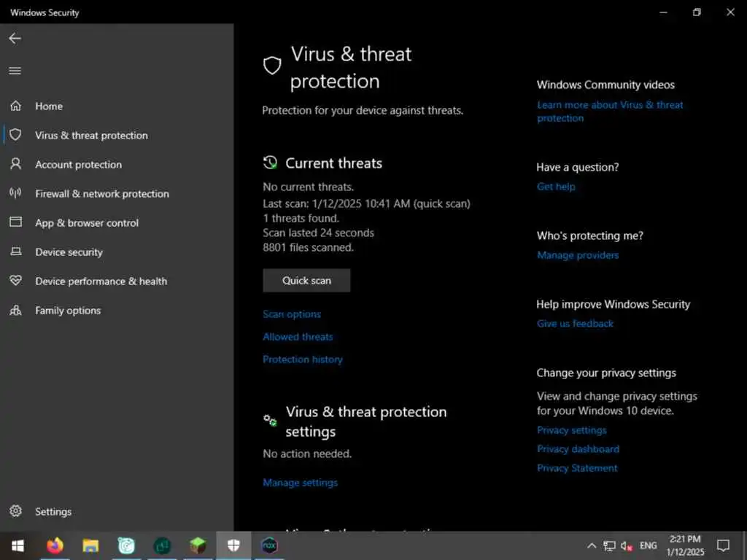The image size is (747, 560).
Task: Click Manage settings link
Action: 300,483
